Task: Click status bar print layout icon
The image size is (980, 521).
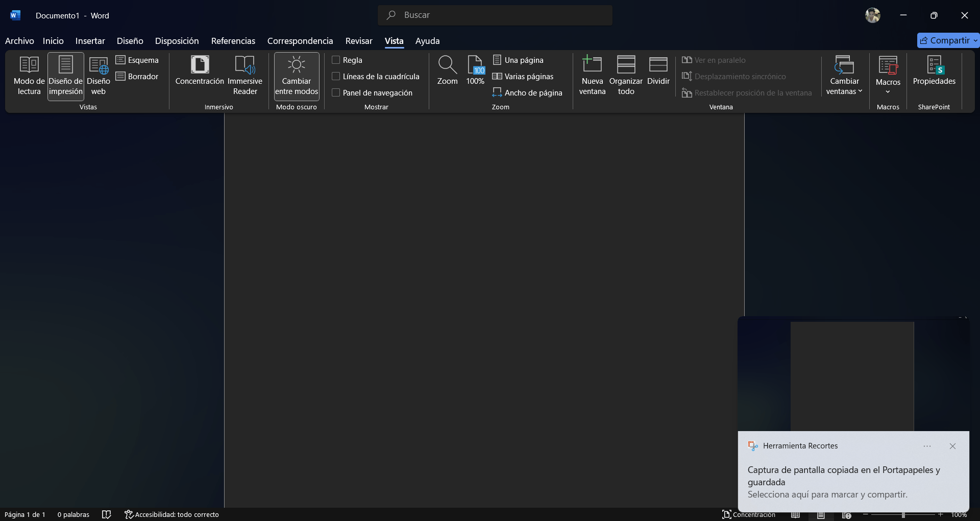Action: click(x=821, y=515)
